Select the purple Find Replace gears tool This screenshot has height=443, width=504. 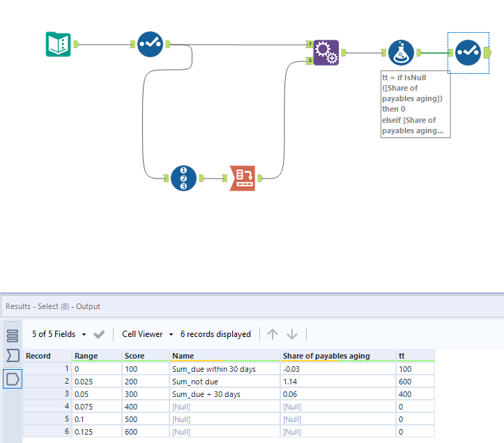(x=326, y=52)
